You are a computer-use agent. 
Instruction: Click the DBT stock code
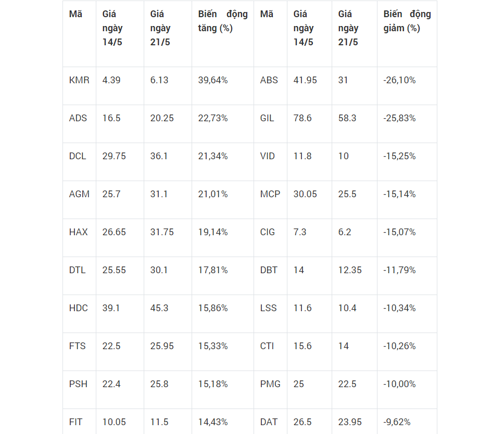(x=269, y=270)
